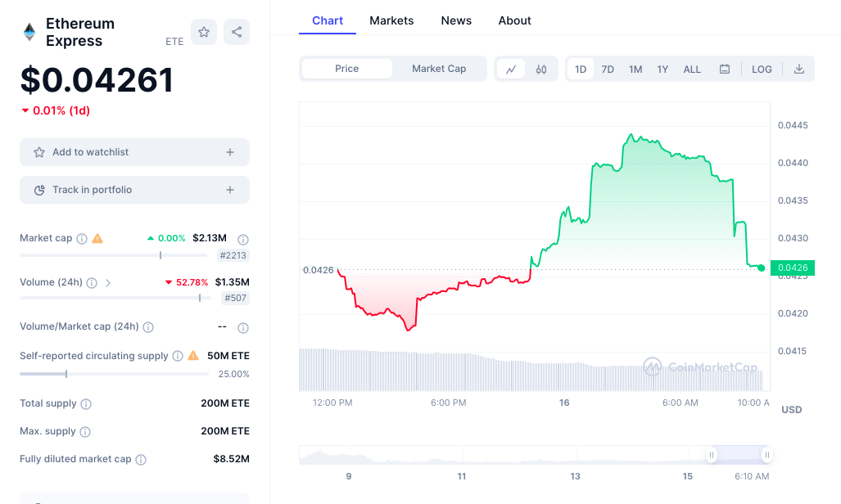Screen dimensions: 841x504
Task: Click the star favorite icon beside ETE
Action: pos(204,32)
